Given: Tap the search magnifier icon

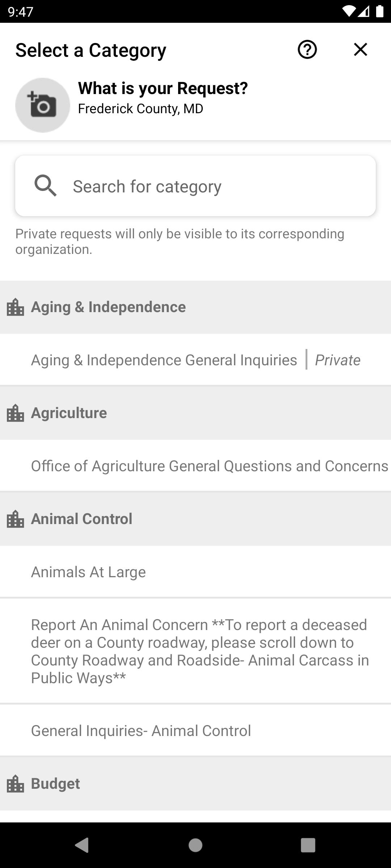Looking at the screenshot, I should click(45, 186).
